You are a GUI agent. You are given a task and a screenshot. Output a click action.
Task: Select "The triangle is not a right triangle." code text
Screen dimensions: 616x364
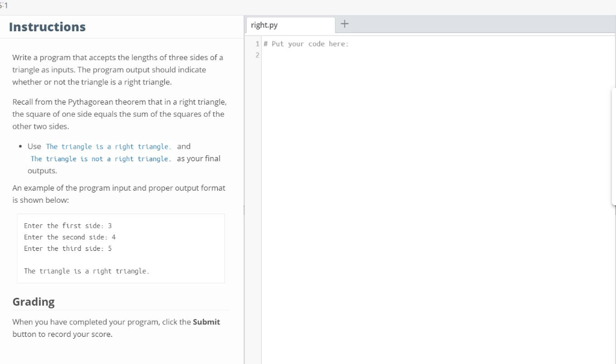[x=99, y=158]
